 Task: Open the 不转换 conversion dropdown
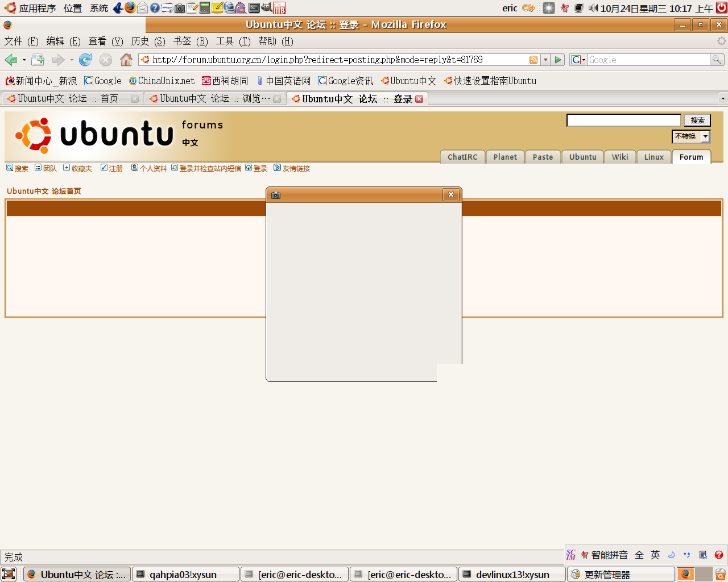click(691, 136)
